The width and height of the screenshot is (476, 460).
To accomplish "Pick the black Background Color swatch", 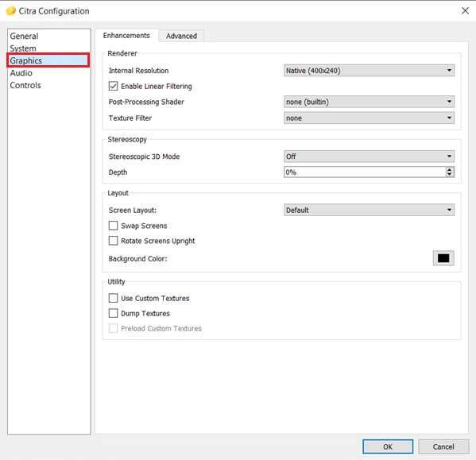I will tap(443, 258).
